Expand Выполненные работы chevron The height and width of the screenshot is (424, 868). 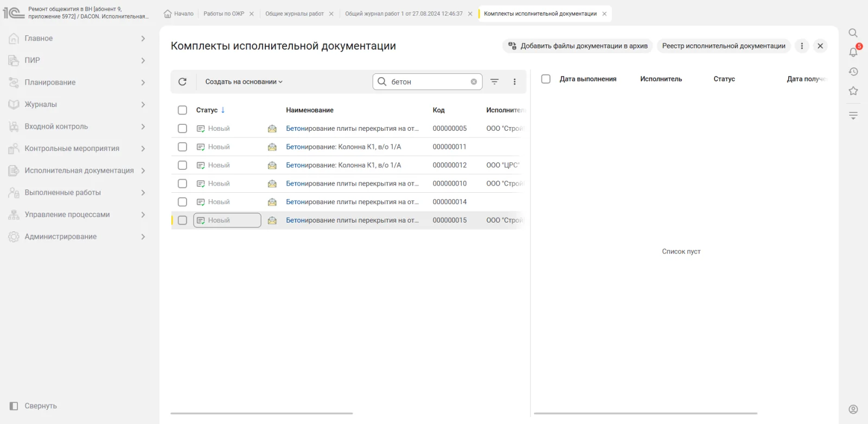click(143, 193)
